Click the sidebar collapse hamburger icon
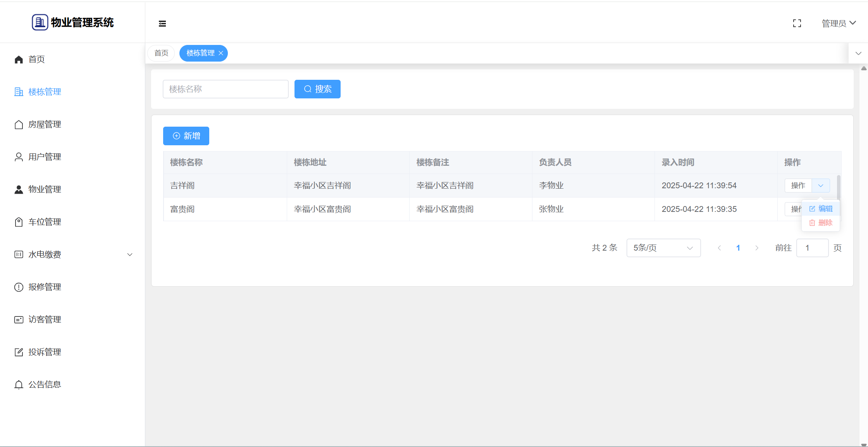868x447 pixels. click(x=162, y=24)
